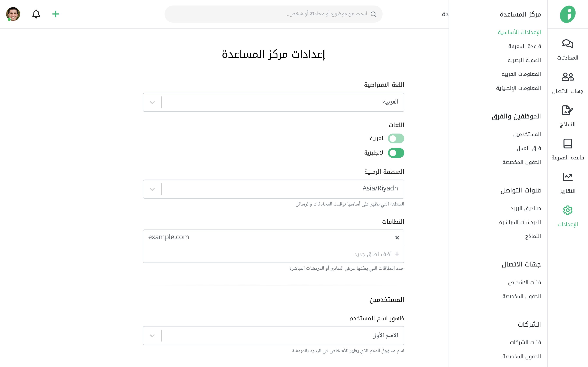This screenshot has width=588, height=367.
Task: Toggle the English (الإنجليزية) language switch
Action: (396, 153)
